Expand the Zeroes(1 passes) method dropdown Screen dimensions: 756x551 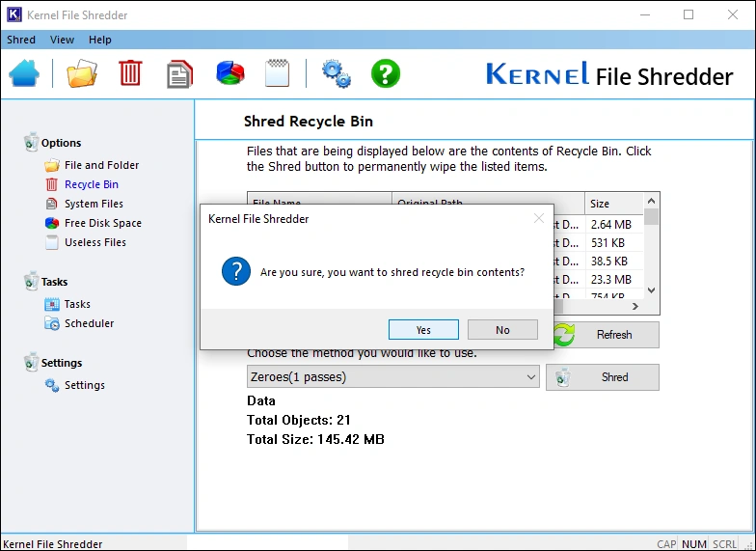click(392, 377)
